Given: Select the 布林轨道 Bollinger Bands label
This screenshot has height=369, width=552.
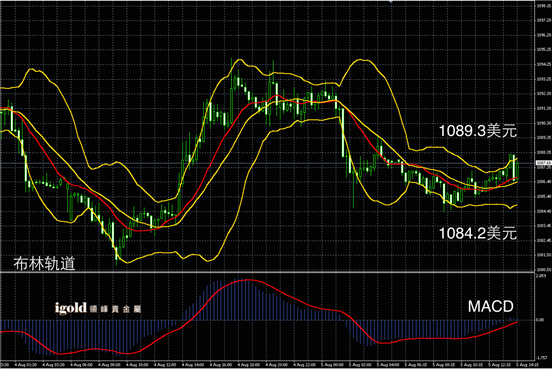Looking at the screenshot, I should pos(44,263).
